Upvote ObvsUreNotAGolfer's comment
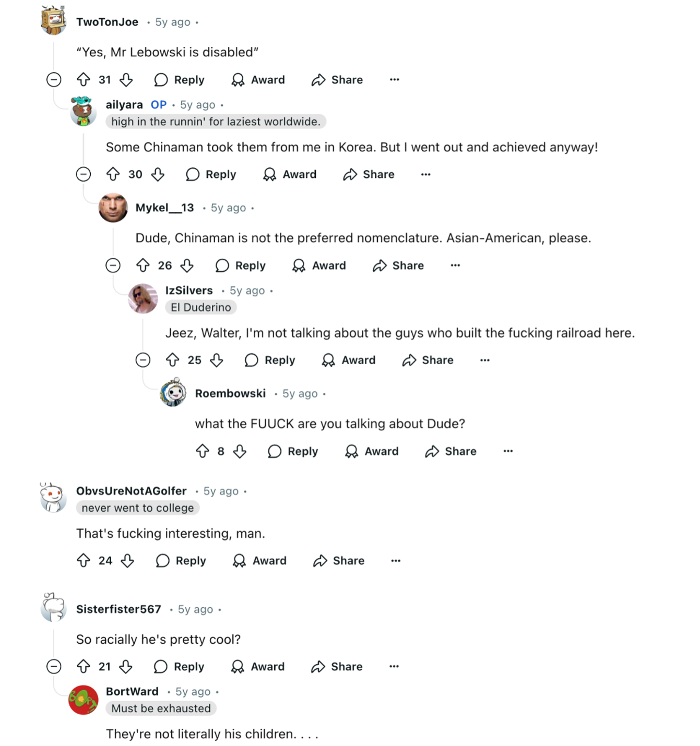700x746 pixels. click(84, 561)
